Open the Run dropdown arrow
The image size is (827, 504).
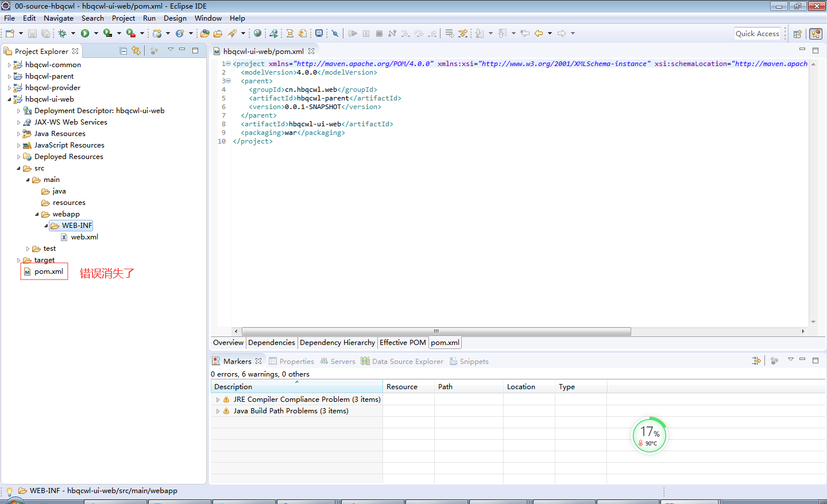pos(96,33)
